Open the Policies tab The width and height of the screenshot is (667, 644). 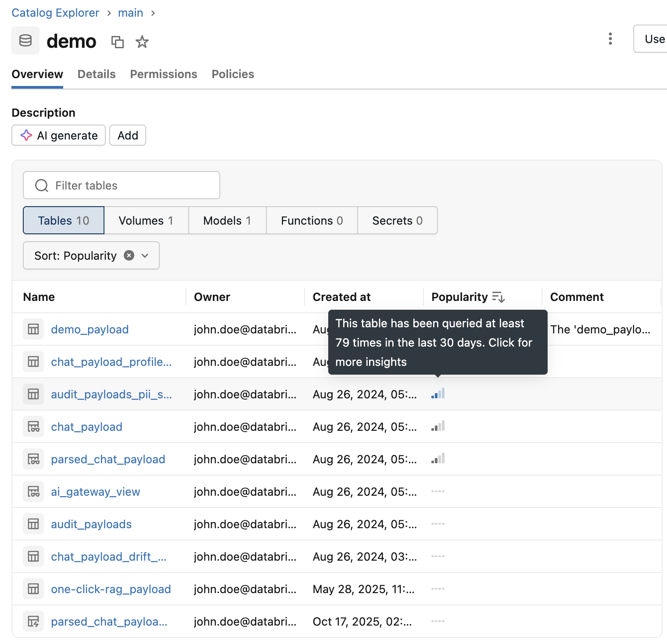[x=233, y=74]
